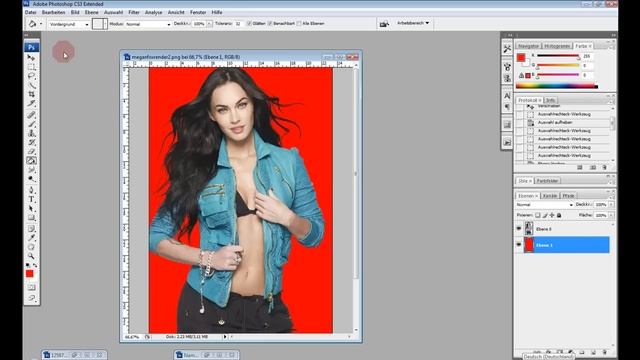Switch to the Kanäle tab
The width and height of the screenshot is (640, 360).
550,196
